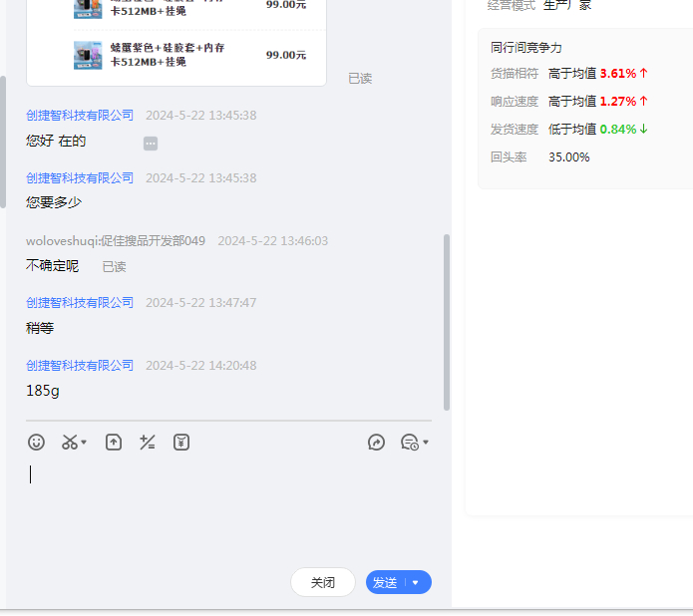The height and width of the screenshot is (616, 693).
Task: Expand the chat history dropdown arrow
Action: pyautogui.click(x=426, y=443)
